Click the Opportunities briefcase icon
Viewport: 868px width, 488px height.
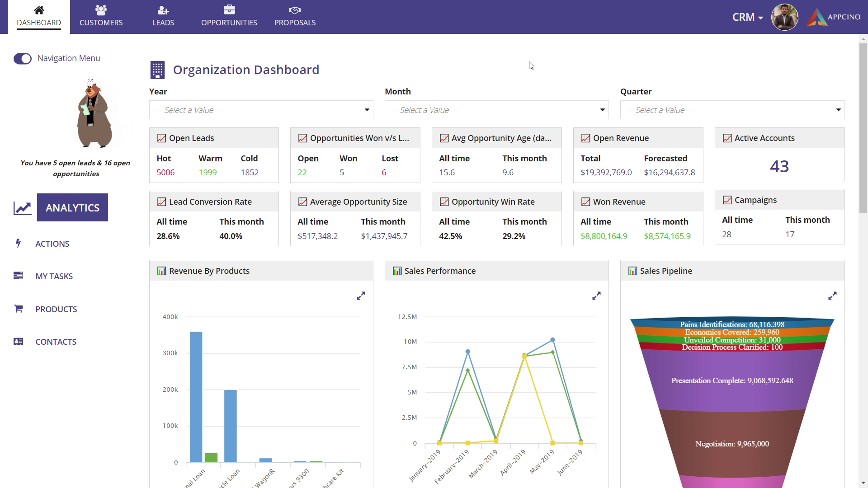(229, 10)
